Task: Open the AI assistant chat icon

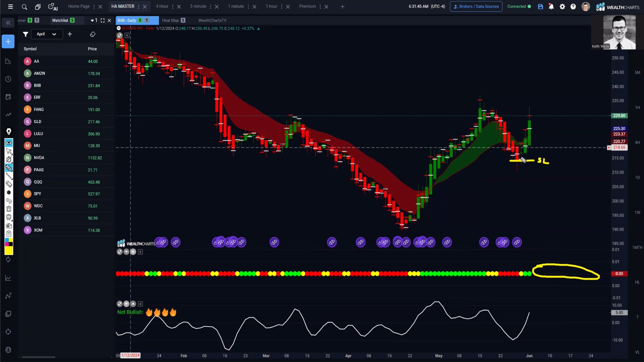Action: 53,7
